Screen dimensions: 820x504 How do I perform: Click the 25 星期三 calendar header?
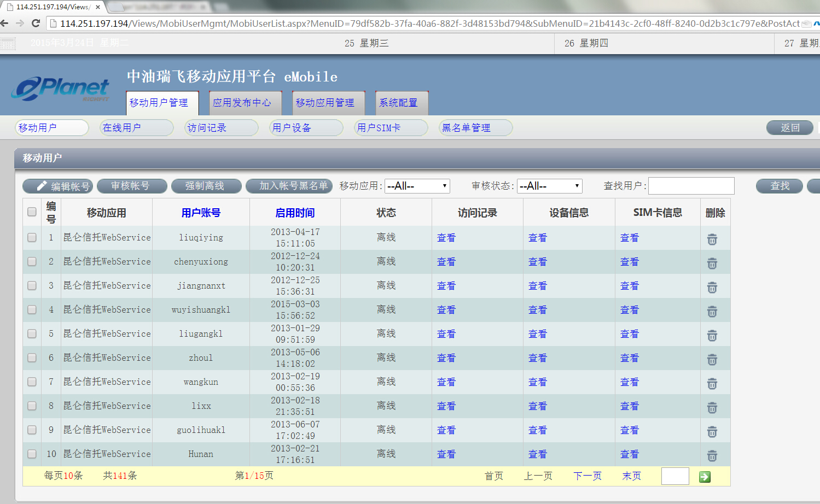[x=367, y=43]
